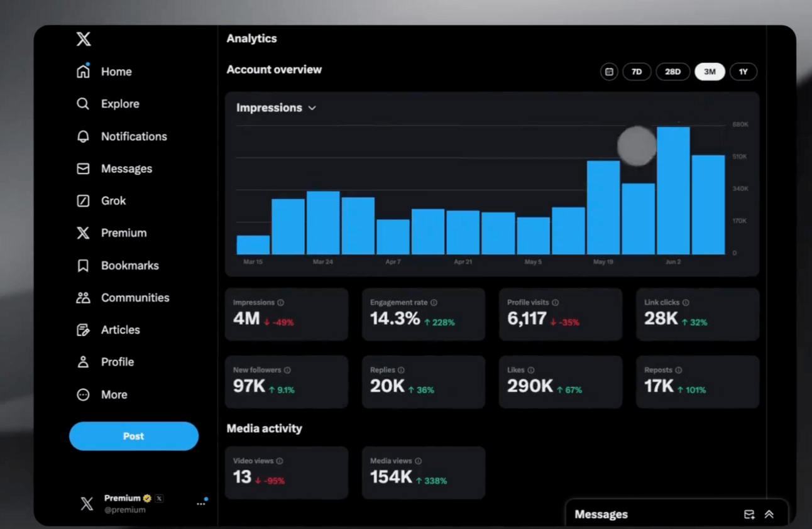This screenshot has height=529, width=812.
Task: Click the info icon beside Likes
Action: tap(531, 371)
